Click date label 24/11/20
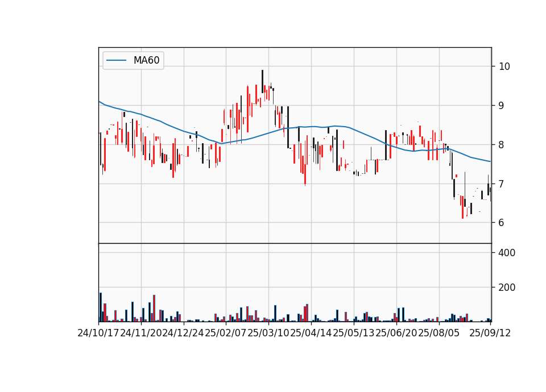The image size is (546, 392). click(x=140, y=333)
